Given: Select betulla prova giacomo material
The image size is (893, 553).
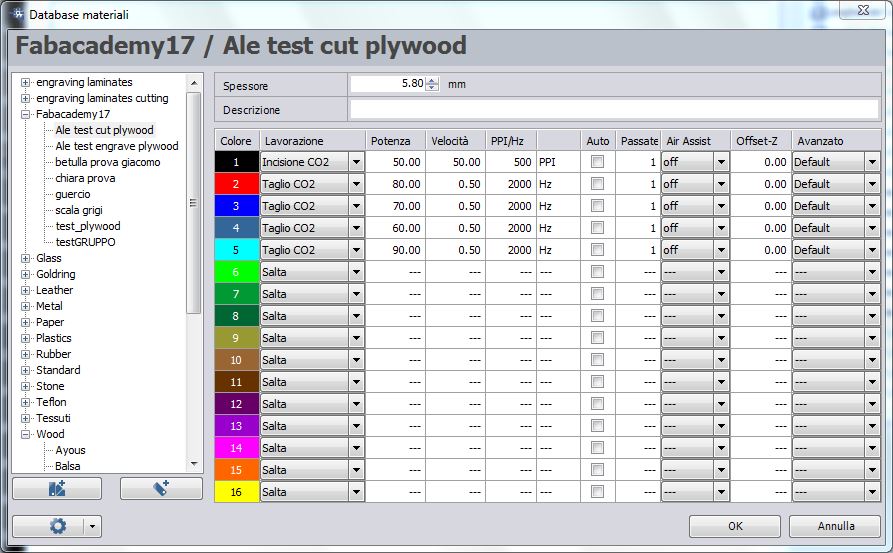Looking at the screenshot, I should click(108, 162).
